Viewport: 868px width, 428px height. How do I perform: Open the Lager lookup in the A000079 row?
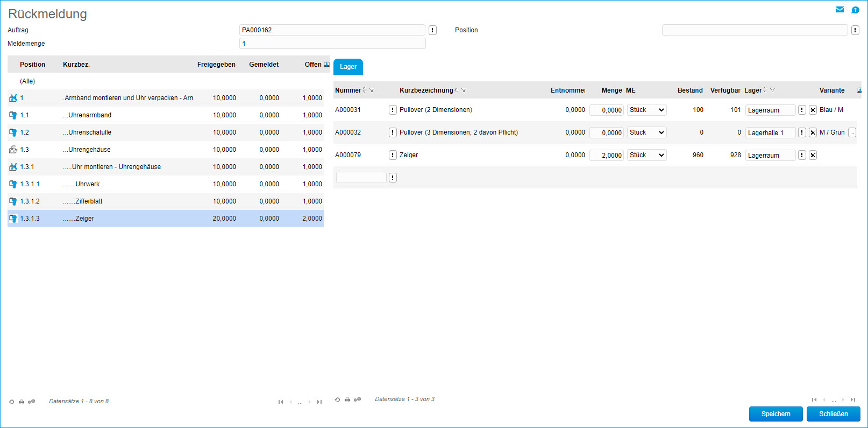click(x=802, y=155)
